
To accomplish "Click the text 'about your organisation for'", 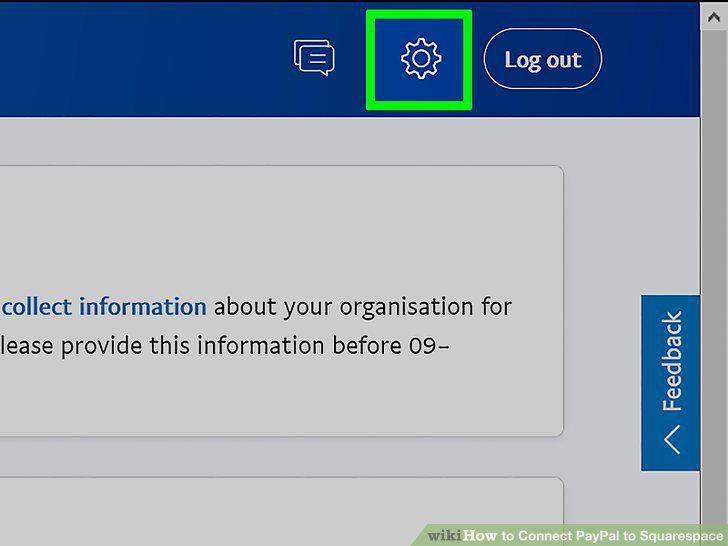I will [x=363, y=307].
